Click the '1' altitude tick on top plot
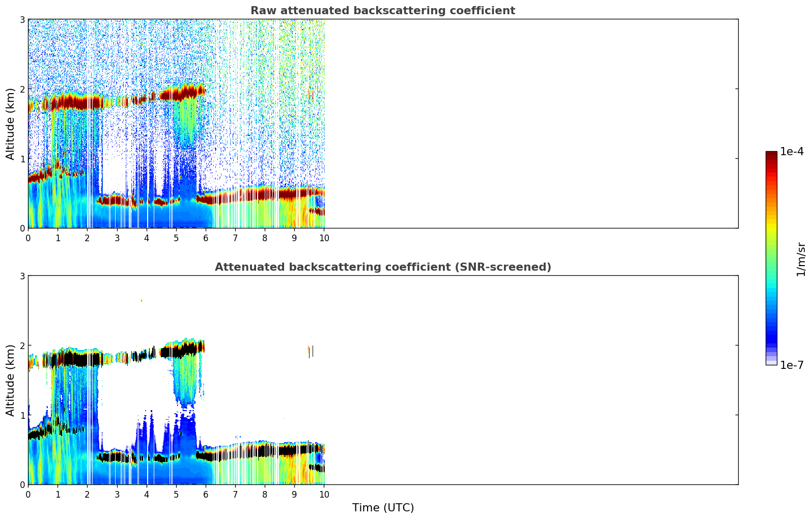Image resolution: width=812 pixels, height=519 pixels. [22, 159]
